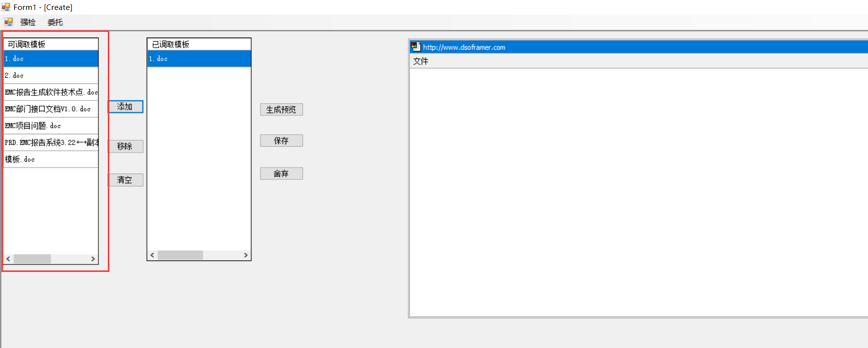Select 1.doc in 可调取模板 list
The image size is (868, 348).
point(51,59)
